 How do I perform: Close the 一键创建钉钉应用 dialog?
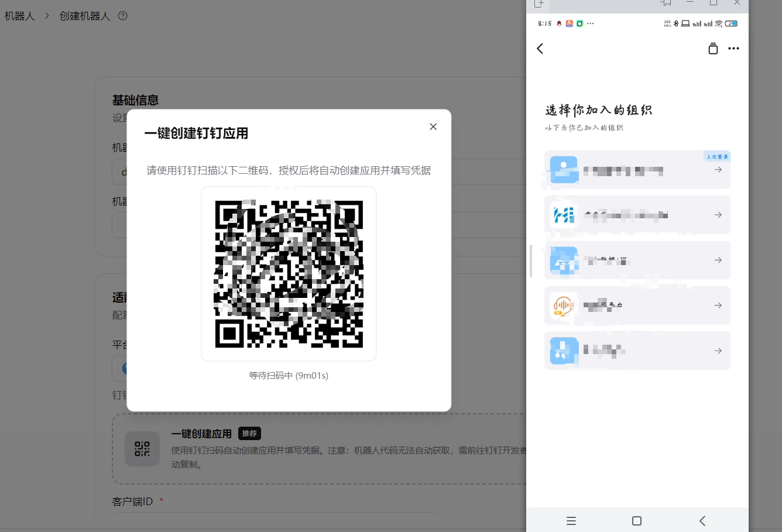pyautogui.click(x=433, y=126)
